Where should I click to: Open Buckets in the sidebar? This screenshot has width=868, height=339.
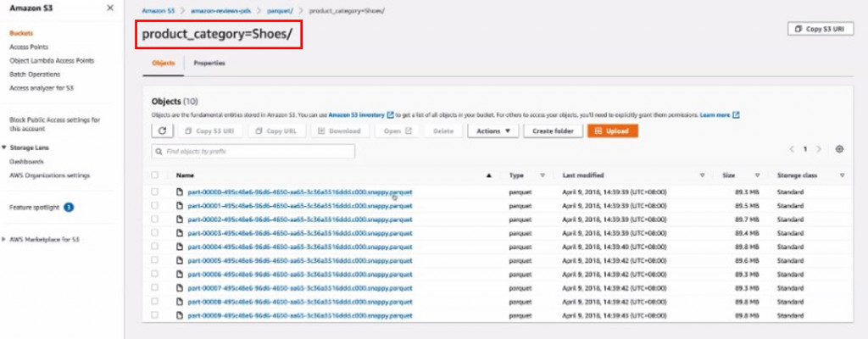coord(21,33)
